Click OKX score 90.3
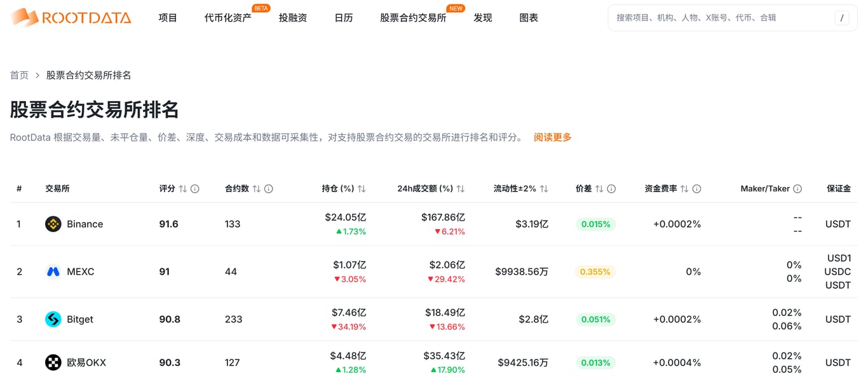 170,363
